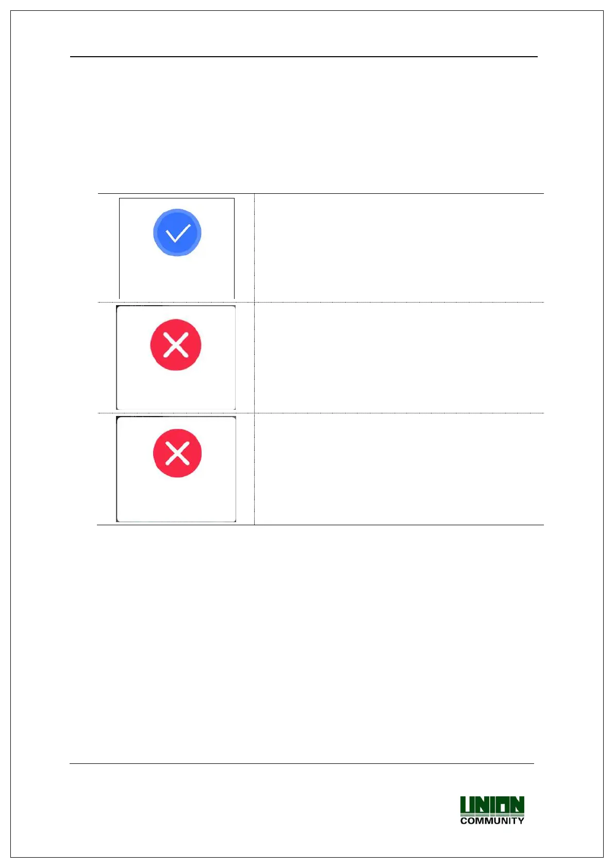Click blank area below middle red X inside box
The width and height of the screenshot is (614, 868).
(176, 390)
